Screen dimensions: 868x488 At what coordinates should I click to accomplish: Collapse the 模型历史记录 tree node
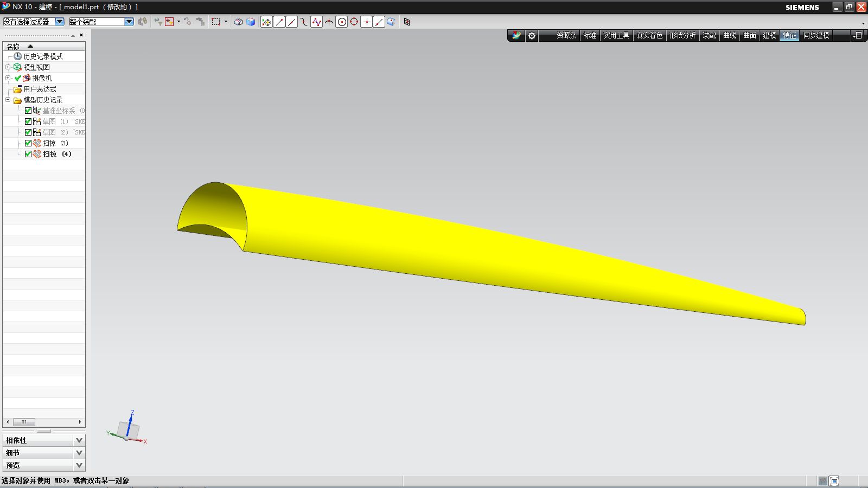click(x=8, y=100)
